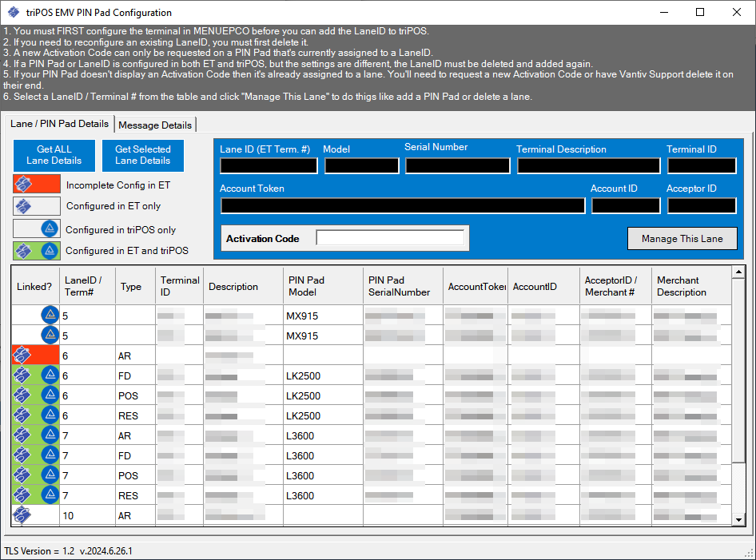Click the TLS Version status bar text

[x=68, y=551]
